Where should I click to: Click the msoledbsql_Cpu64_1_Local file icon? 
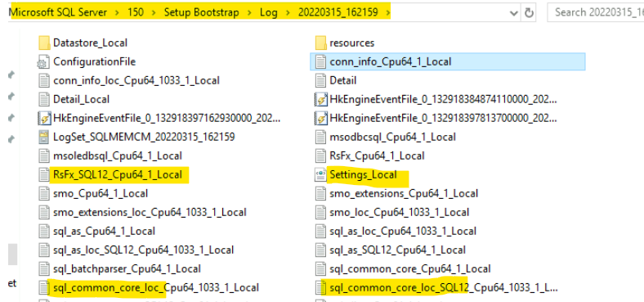43,156
